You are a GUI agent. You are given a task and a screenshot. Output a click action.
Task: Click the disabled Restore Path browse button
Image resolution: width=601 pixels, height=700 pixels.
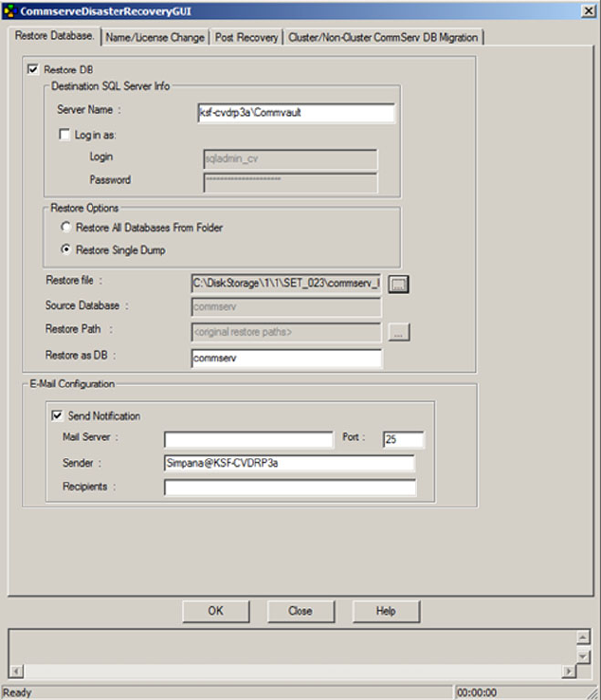coord(398,333)
